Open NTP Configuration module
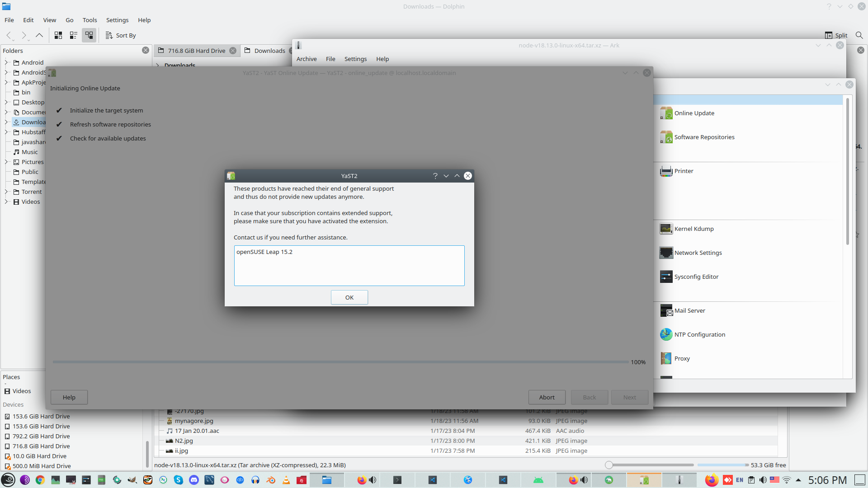The height and width of the screenshot is (488, 868). pyautogui.click(x=699, y=335)
